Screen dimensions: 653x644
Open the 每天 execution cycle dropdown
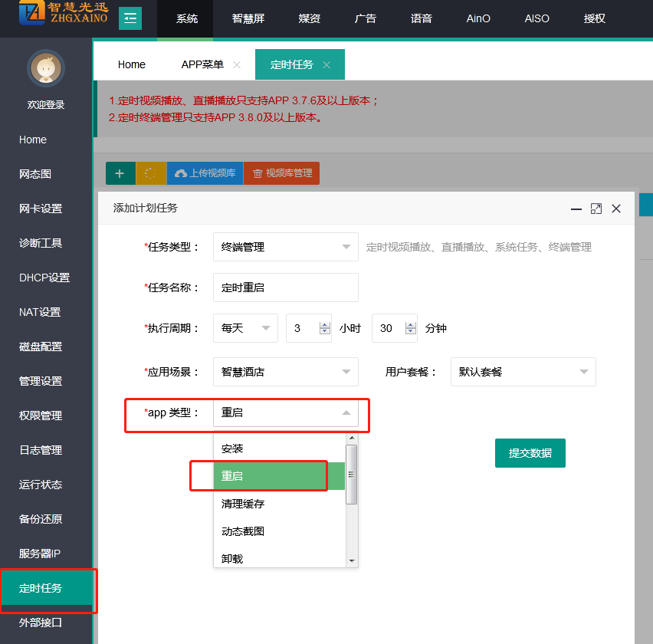[246, 328]
